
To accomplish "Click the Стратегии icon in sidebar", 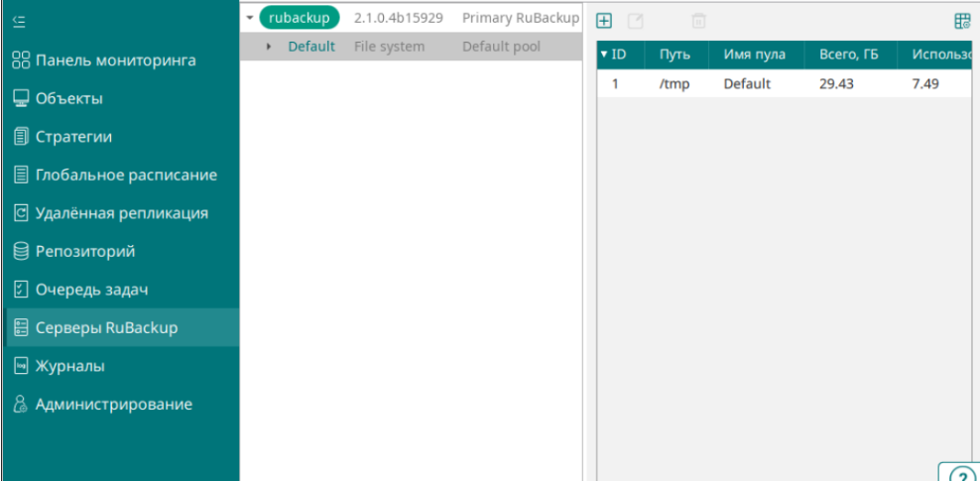I will [x=21, y=137].
